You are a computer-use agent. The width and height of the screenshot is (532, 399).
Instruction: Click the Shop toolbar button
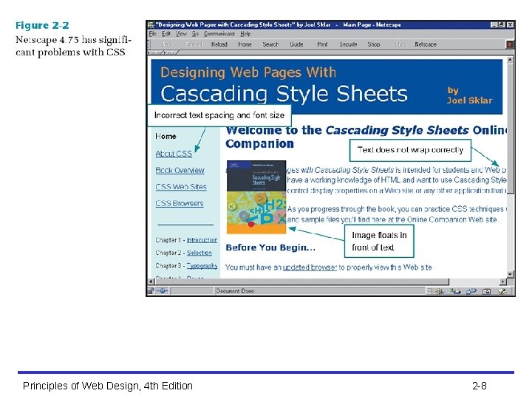point(374,44)
